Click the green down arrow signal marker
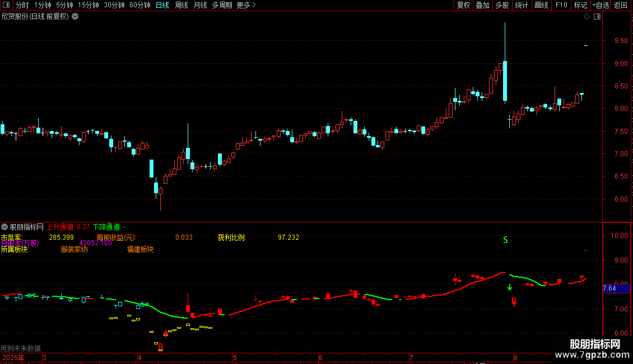 coord(509,287)
